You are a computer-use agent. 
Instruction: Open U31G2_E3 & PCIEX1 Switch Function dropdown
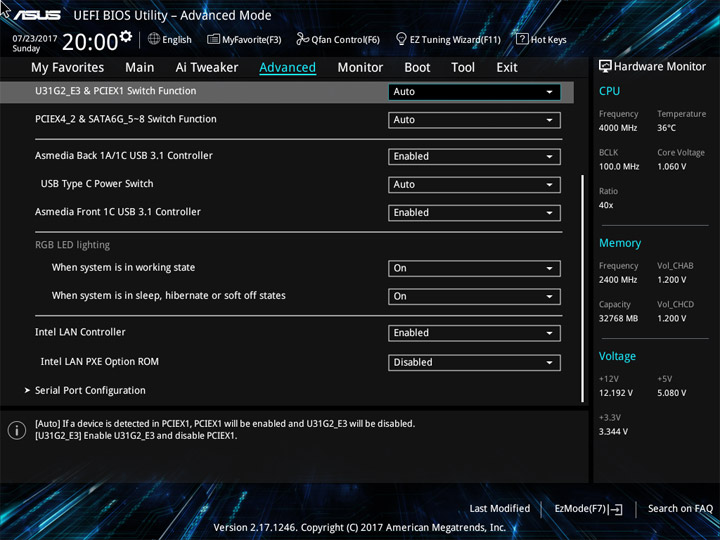[474, 92]
